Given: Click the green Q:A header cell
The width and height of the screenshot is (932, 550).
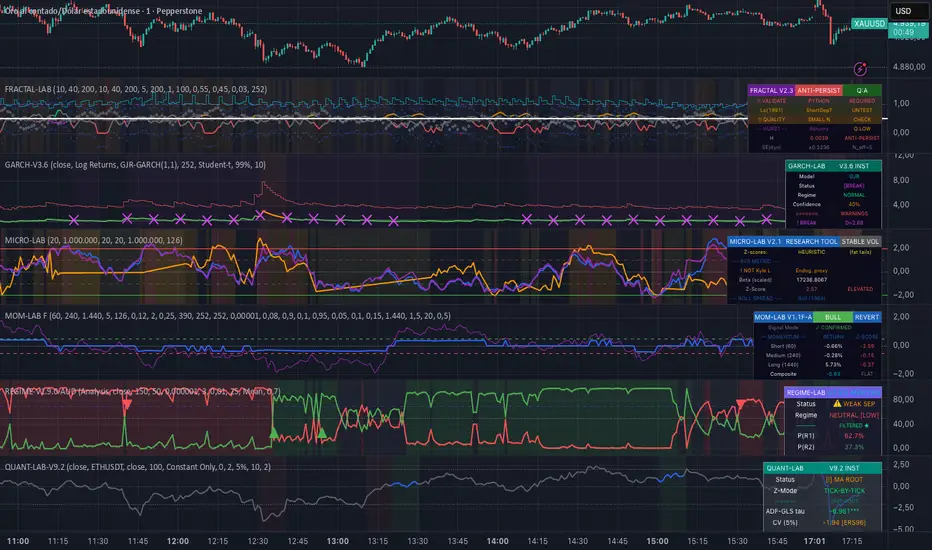Looking at the screenshot, I should (862, 90).
